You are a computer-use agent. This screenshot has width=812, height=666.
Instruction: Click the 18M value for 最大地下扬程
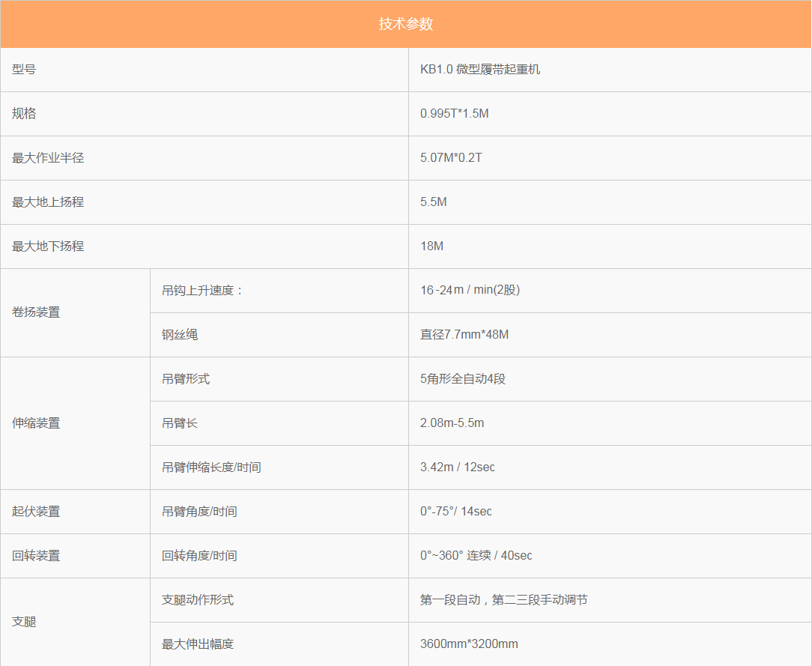coord(432,246)
